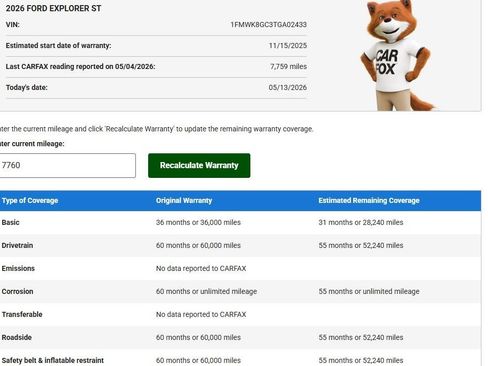Click the 'Estimated start date of warranty' label

pyautogui.click(x=58, y=46)
